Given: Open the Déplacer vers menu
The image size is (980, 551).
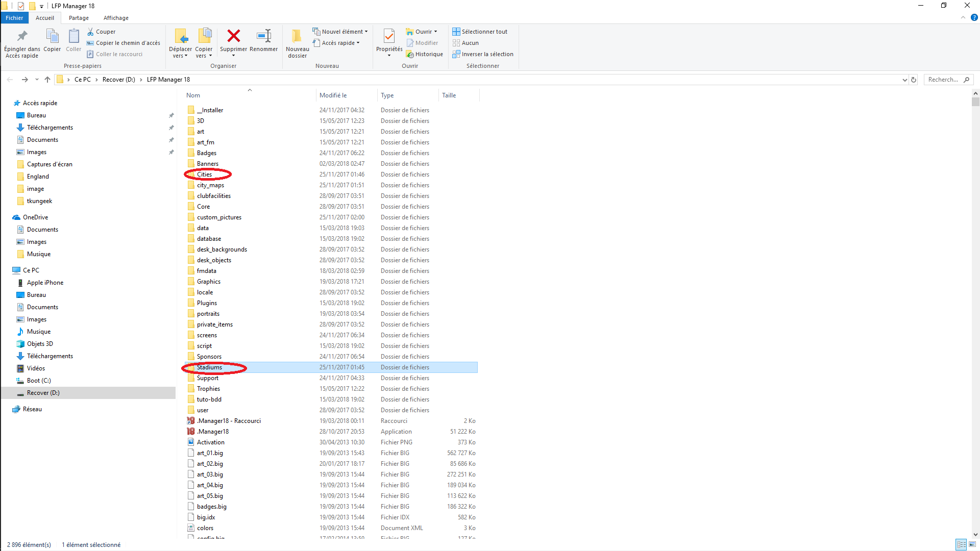Looking at the screenshot, I should click(x=180, y=43).
